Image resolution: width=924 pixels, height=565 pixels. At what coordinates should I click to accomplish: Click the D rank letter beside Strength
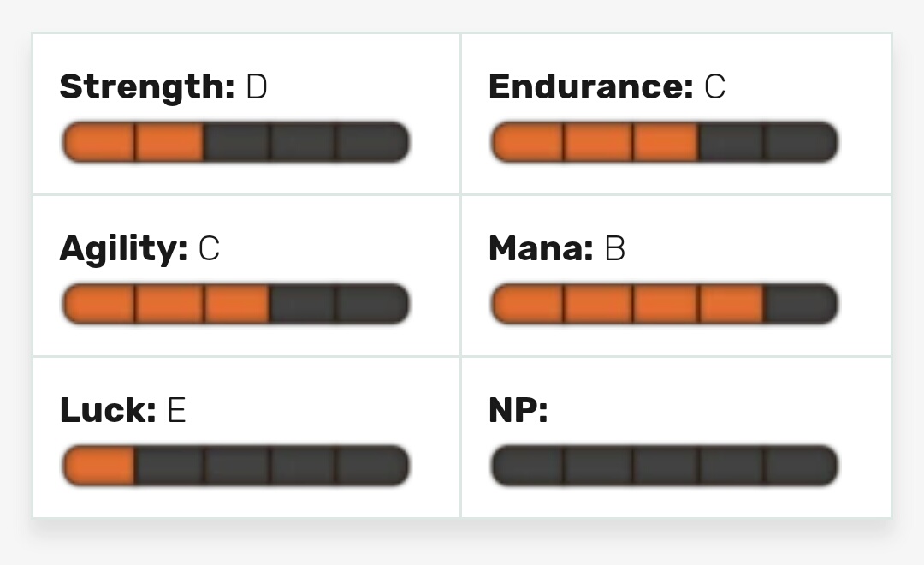[x=257, y=86]
